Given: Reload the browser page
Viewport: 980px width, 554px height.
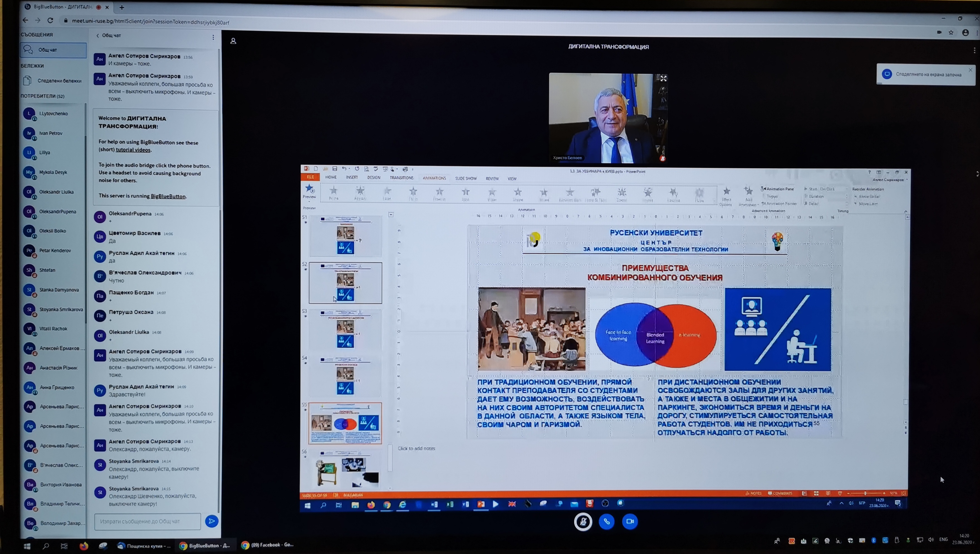Looking at the screenshot, I should 50,21.
